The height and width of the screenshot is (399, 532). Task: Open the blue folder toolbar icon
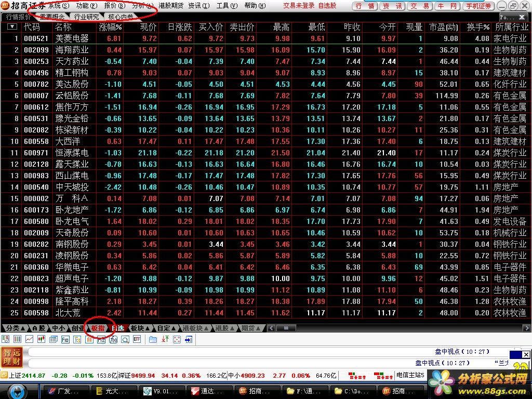(x=153, y=339)
